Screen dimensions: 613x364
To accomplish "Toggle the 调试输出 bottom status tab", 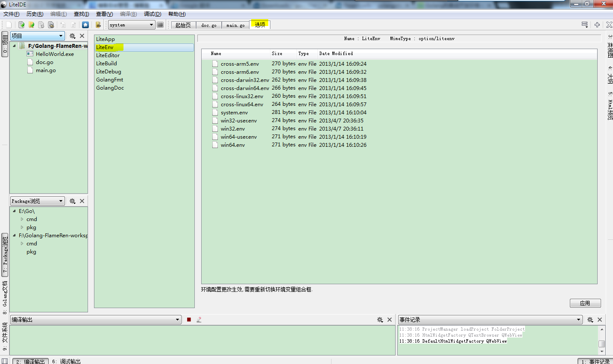I will [66, 361].
